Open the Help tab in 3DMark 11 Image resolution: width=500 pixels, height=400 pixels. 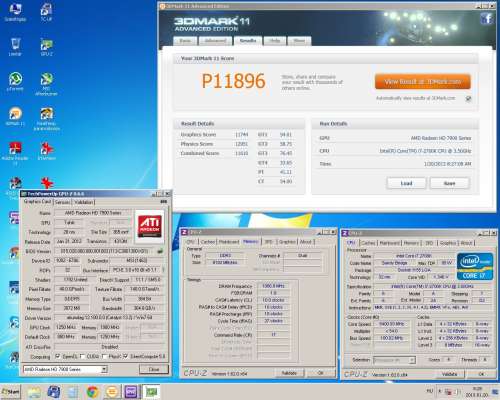click(x=274, y=41)
